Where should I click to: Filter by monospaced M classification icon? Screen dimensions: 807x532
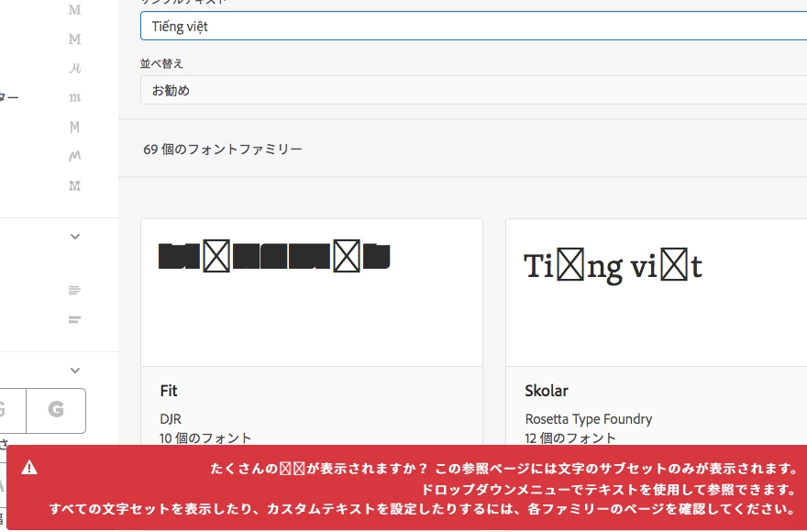pos(74,127)
